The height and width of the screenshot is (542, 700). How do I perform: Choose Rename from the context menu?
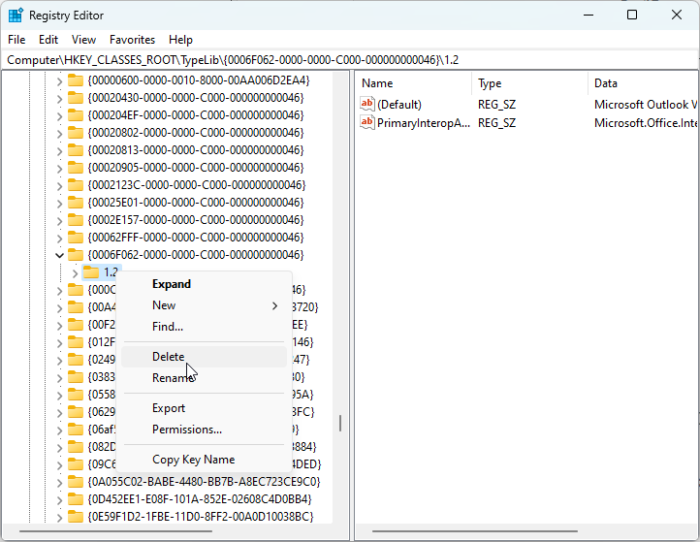point(204,378)
